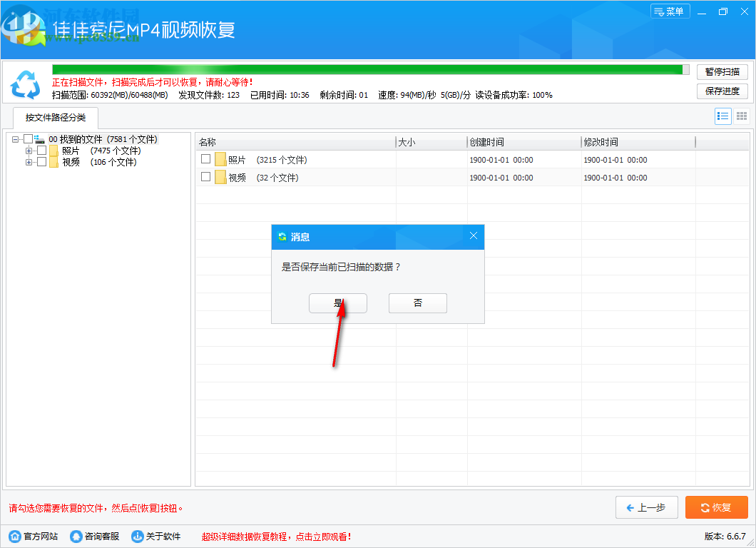Screen dimensions: 756x548
Task: Select the 按文件路径分类 tab
Action: tap(56, 118)
